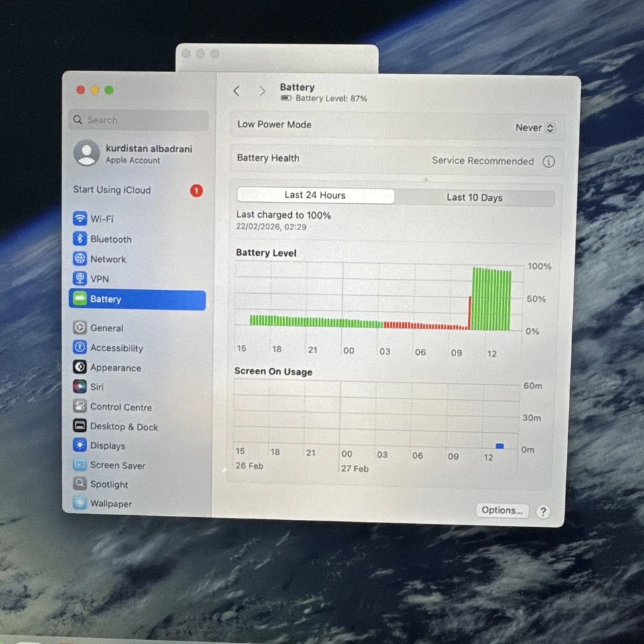Open the Spotlight magnifier icon

coord(80,484)
